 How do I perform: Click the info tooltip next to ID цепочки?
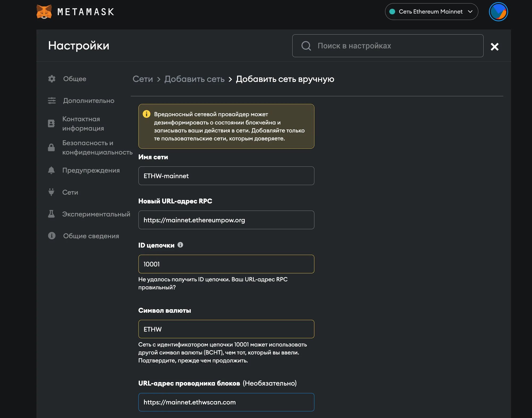[180, 245]
